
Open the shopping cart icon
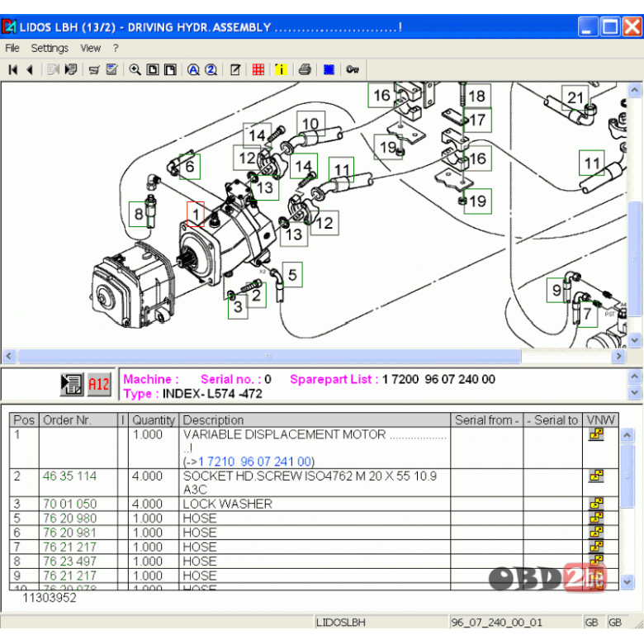click(x=94, y=70)
